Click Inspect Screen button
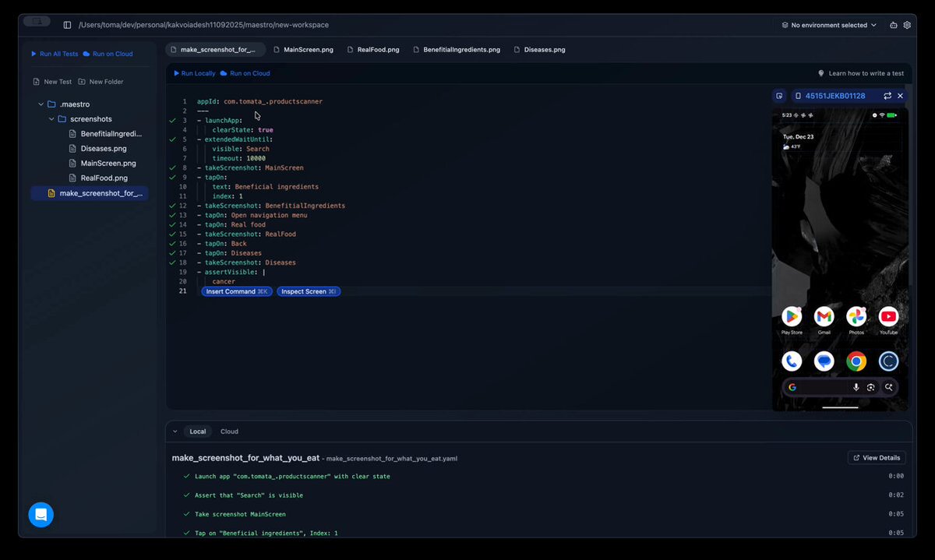Image resolution: width=935 pixels, height=560 pixels. tap(309, 291)
